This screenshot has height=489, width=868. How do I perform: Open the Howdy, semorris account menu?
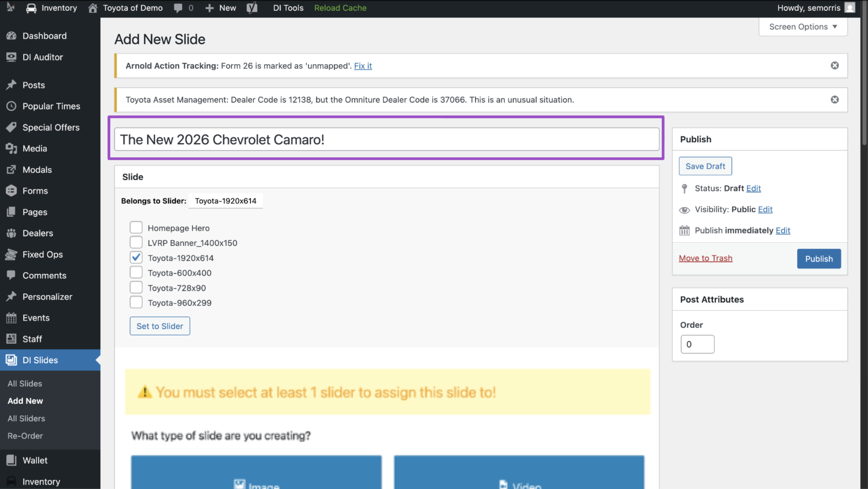pyautogui.click(x=816, y=8)
